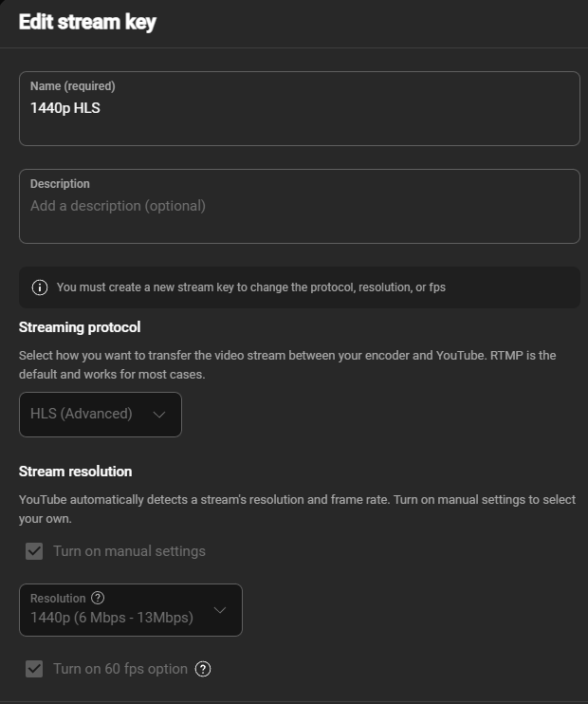Click the "Edit stream key" dialog title

click(87, 23)
